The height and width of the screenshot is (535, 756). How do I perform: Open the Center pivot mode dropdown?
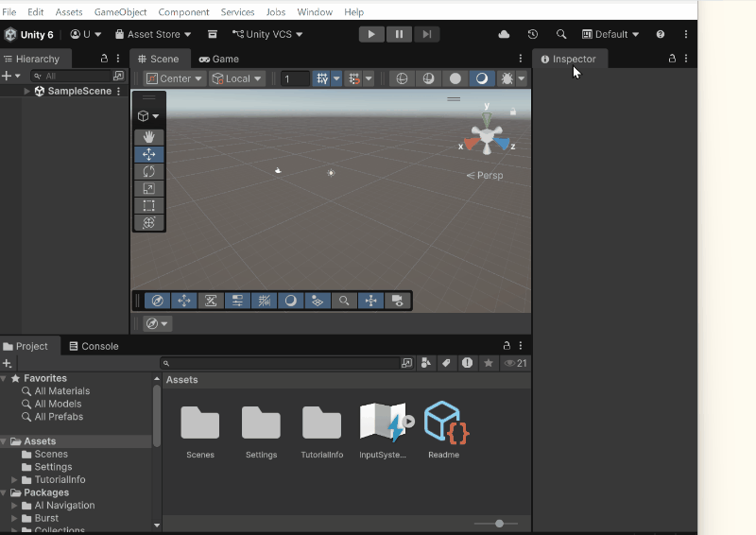click(174, 78)
